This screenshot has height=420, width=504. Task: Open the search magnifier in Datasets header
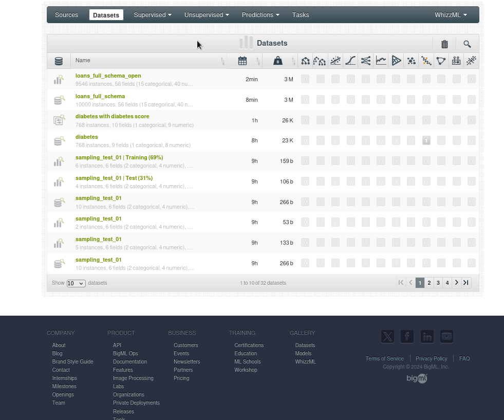pos(467,44)
